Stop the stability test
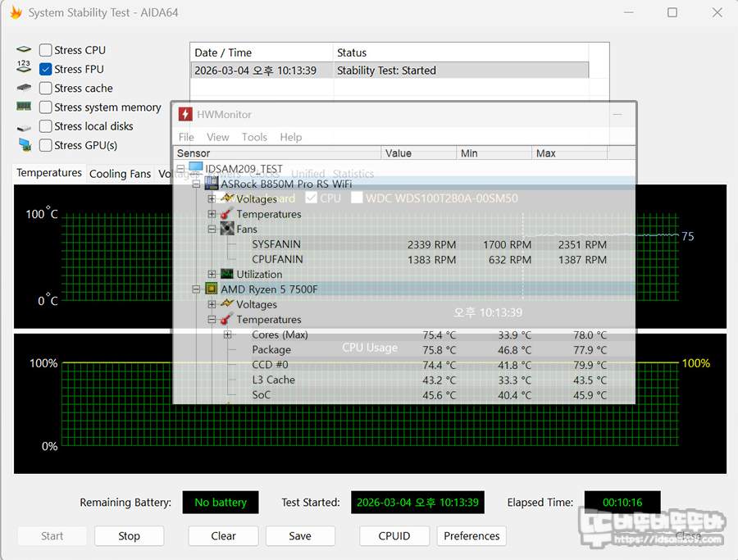The height and width of the screenshot is (560, 738). click(x=129, y=536)
